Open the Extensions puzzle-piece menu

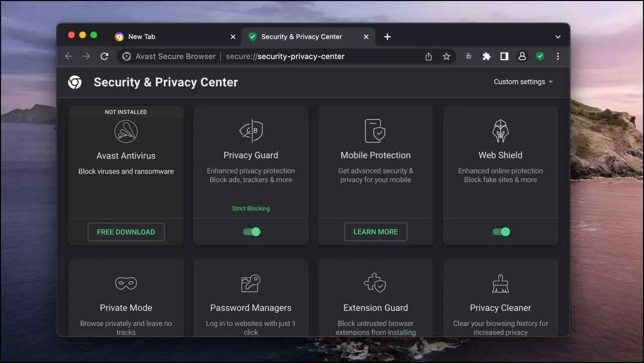(487, 56)
